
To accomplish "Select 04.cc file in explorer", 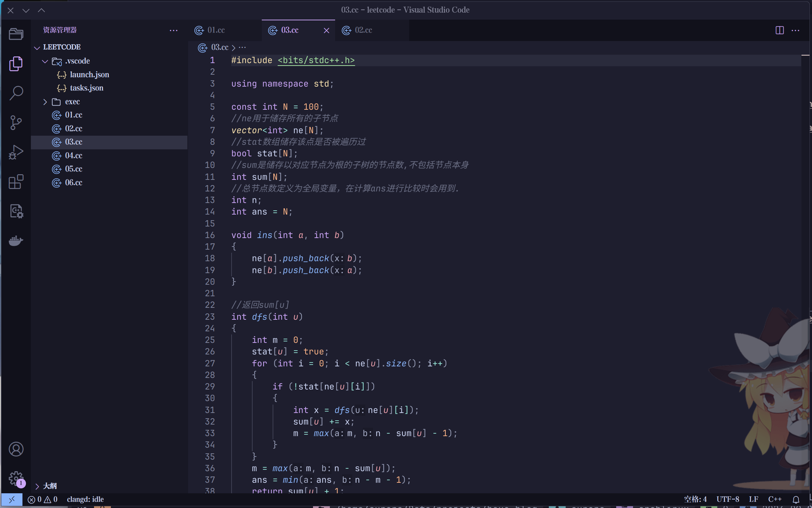I will click(74, 155).
